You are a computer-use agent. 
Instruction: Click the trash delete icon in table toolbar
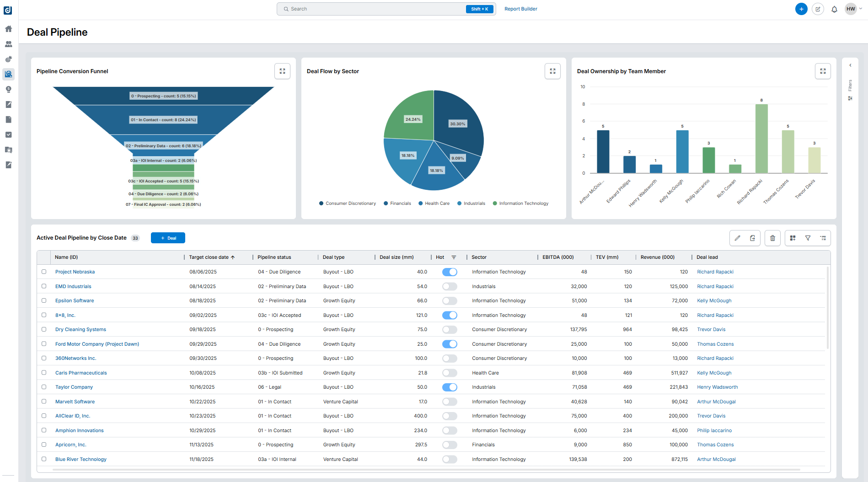point(772,238)
